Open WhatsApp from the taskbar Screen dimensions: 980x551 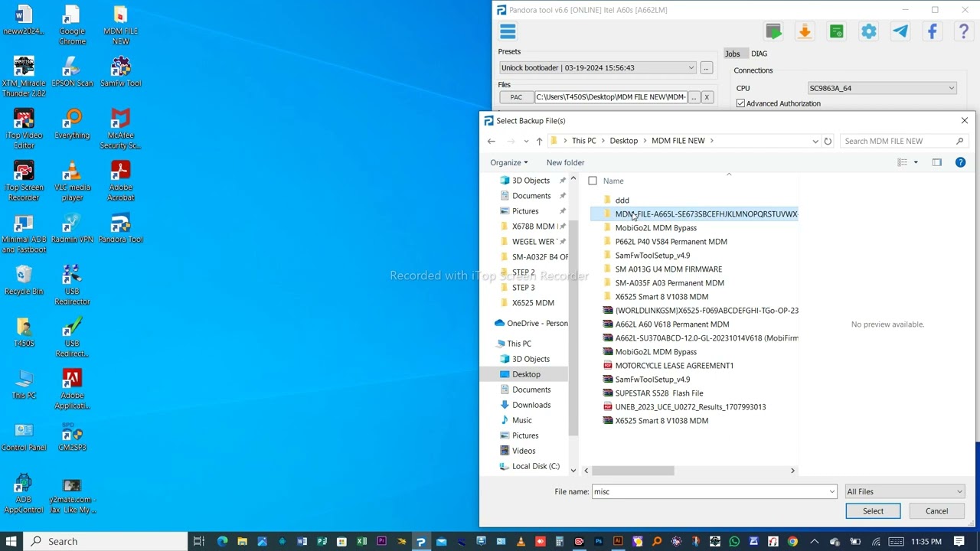pos(734,542)
